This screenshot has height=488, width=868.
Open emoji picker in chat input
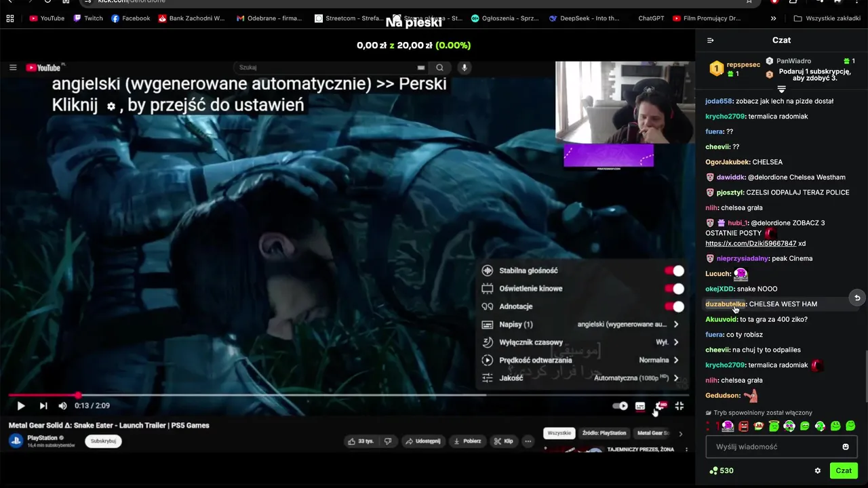[x=846, y=447]
